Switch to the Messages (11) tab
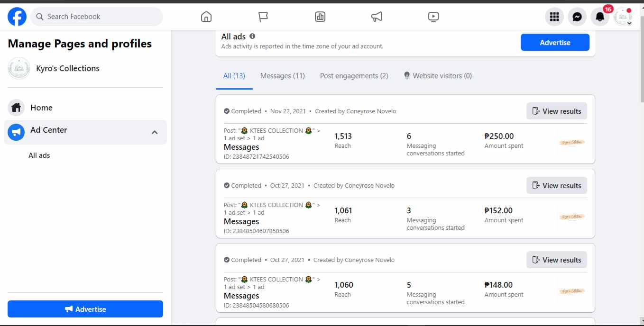644x326 pixels. pyautogui.click(x=283, y=76)
